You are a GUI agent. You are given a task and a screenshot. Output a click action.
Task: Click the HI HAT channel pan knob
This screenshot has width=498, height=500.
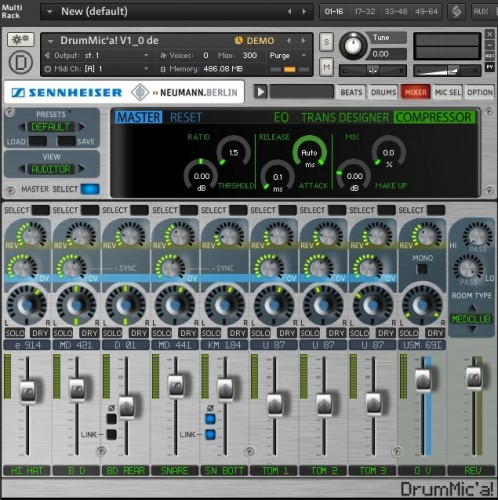pyautogui.click(x=27, y=305)
